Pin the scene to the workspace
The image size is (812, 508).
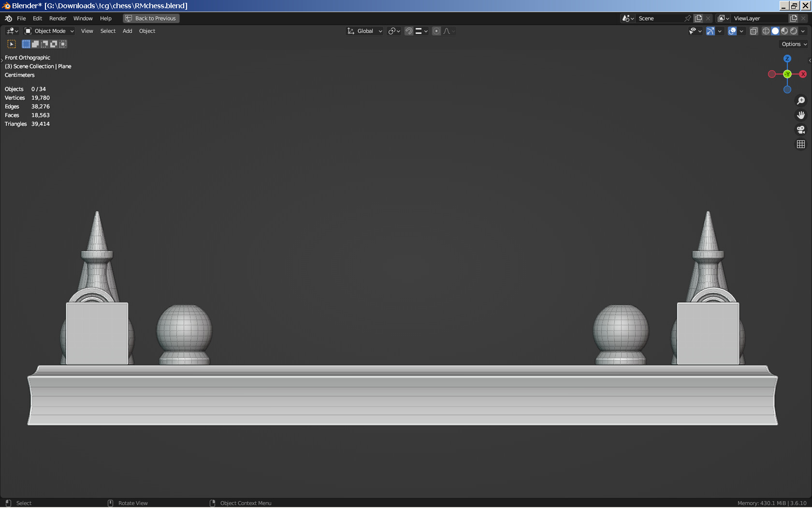click(688, 18)
